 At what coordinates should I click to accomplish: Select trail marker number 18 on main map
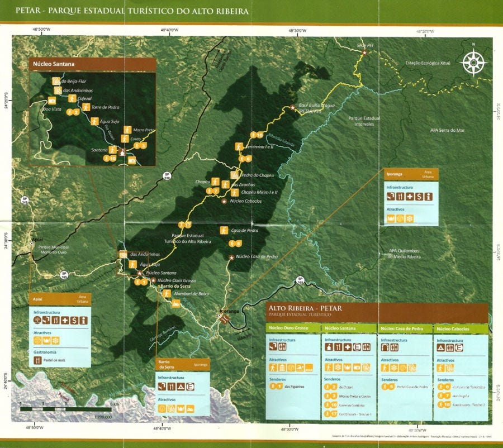pos(257,135)
